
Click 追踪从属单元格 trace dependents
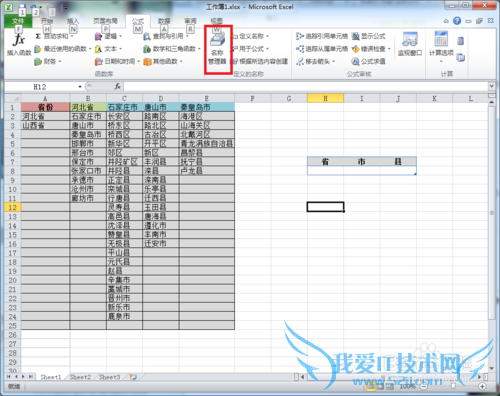(322, 49)
